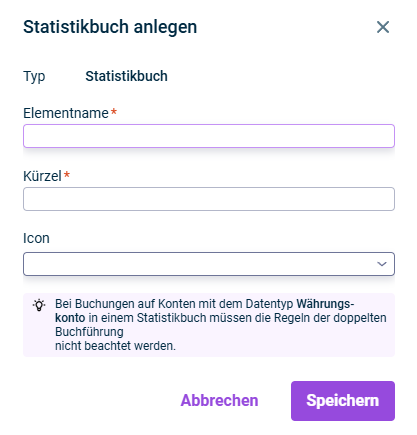Select the Statistikbuch type value text

coord(126,76)
